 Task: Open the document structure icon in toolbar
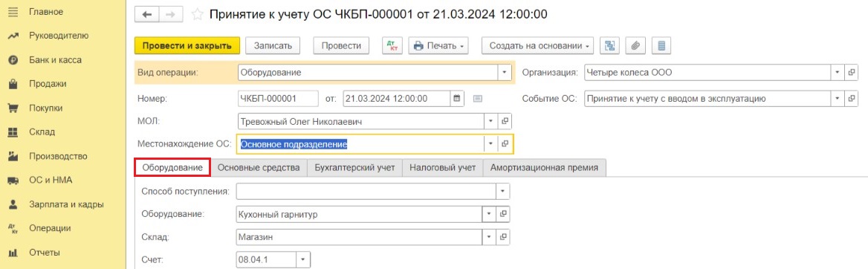coord(610,46)
